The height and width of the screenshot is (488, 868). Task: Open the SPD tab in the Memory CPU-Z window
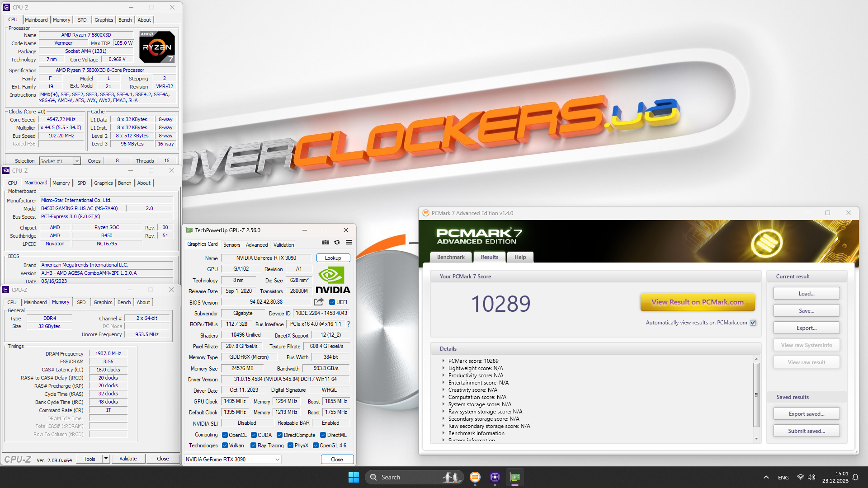(x=81, y=302)
